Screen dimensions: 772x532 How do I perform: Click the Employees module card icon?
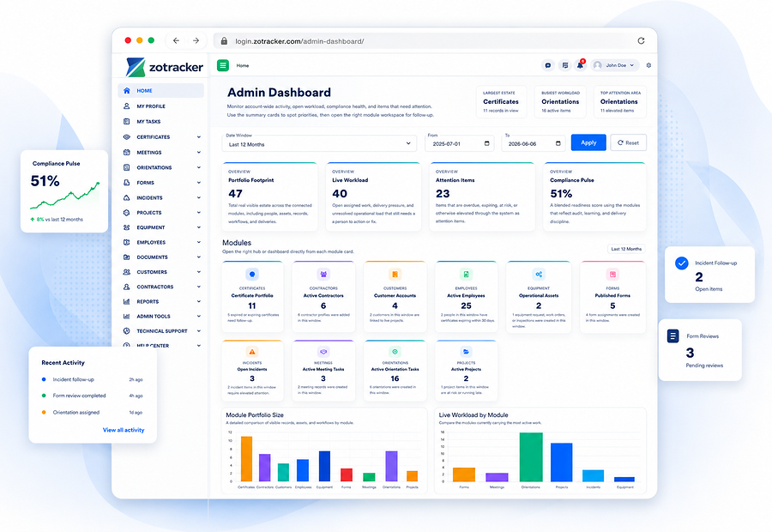tap(466, 275)
